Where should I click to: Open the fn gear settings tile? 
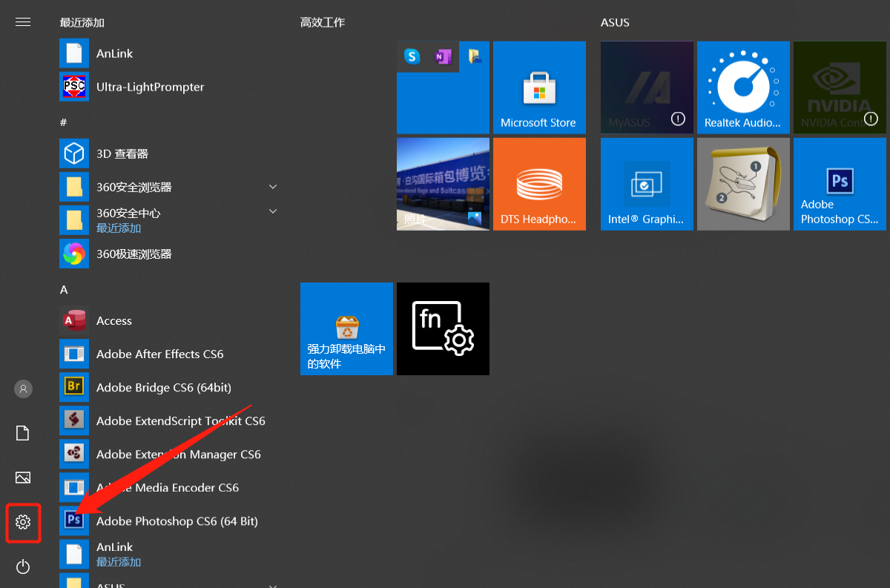(443, 328)
